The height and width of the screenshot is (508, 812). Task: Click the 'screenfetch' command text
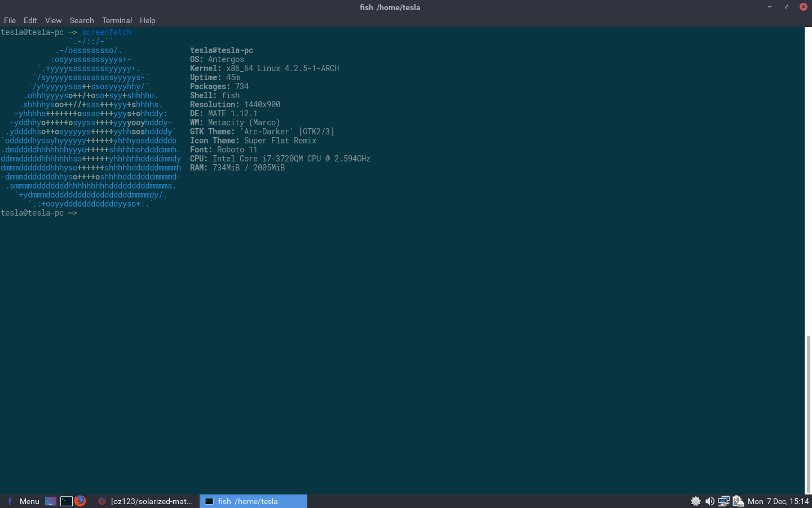107,32
